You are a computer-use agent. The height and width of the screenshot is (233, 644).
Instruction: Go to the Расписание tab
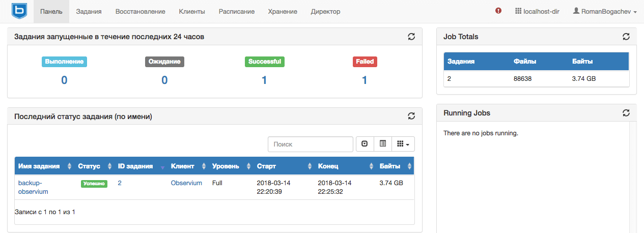point(236,11)
